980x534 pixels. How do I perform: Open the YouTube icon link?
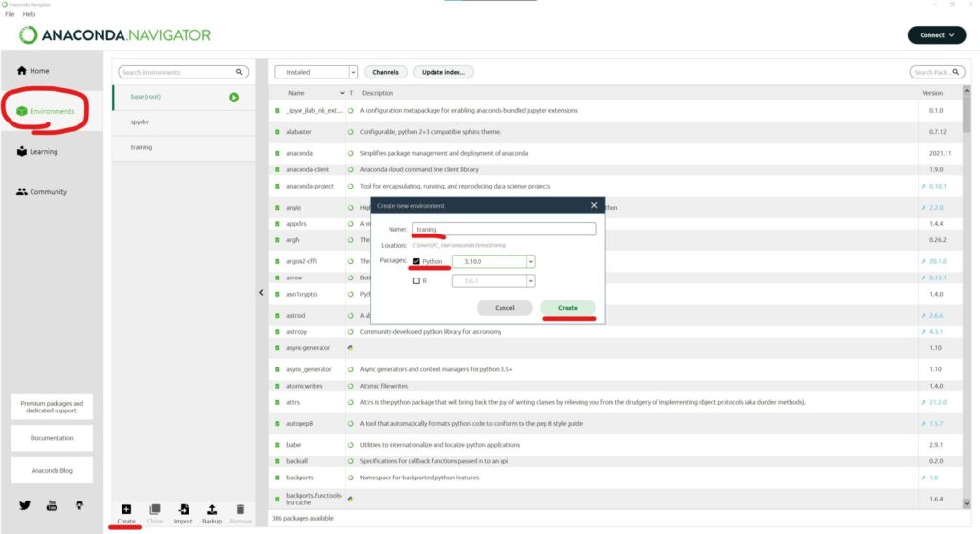(x=52, y=505)
